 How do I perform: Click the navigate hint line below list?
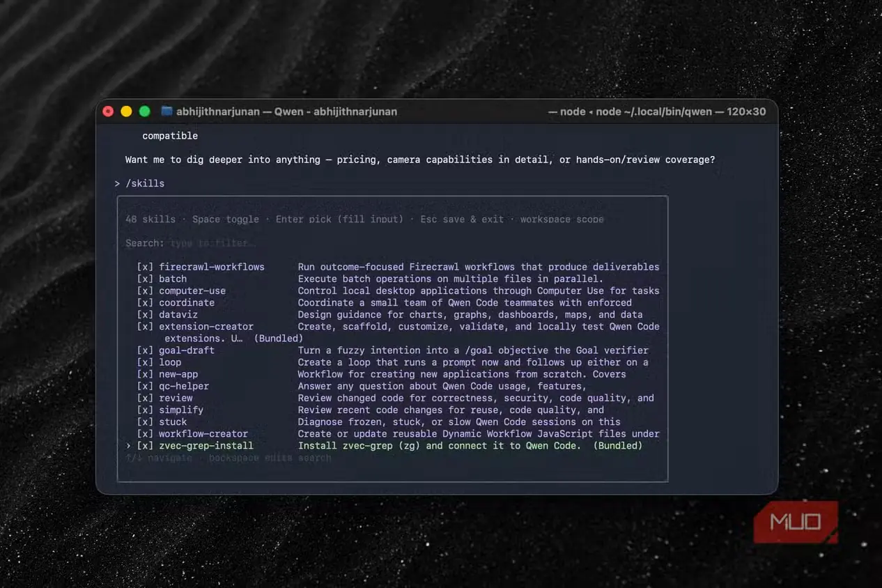[x=228, y=458]
